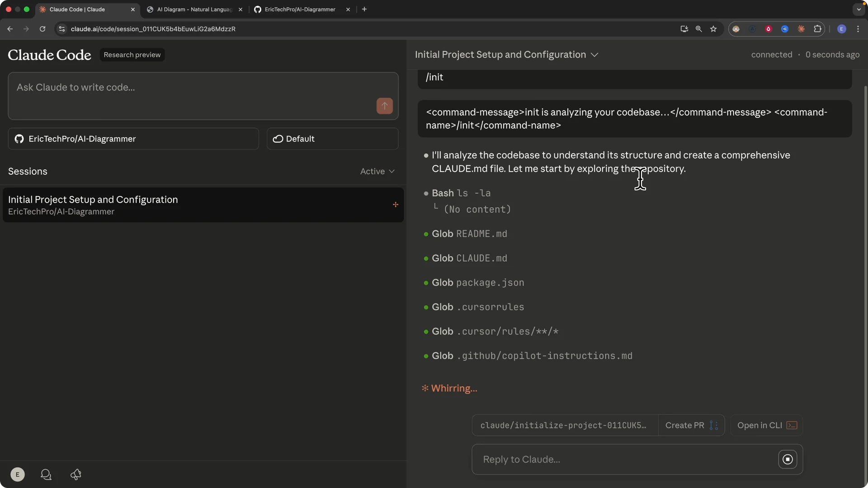Click the install app icon in address bar
Screen dimensions: 868x488
pyautogui.click(x=684, y=29)
